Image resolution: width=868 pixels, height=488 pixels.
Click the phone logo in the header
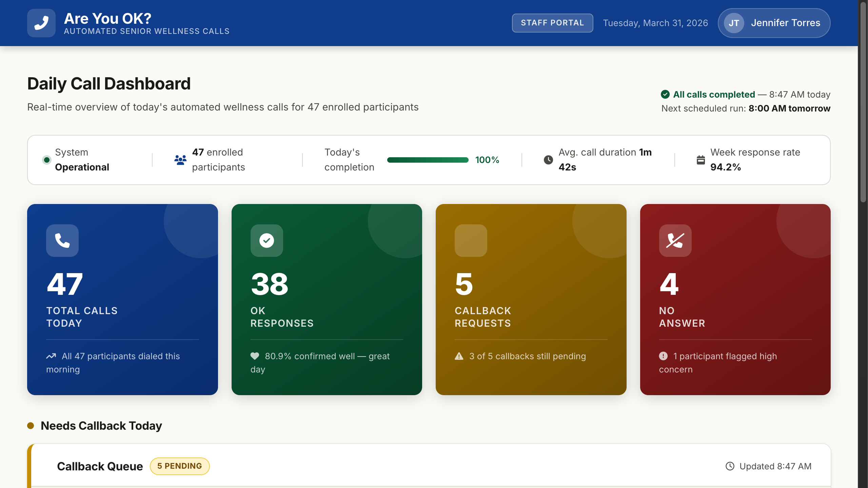click(x=41, y=23)
